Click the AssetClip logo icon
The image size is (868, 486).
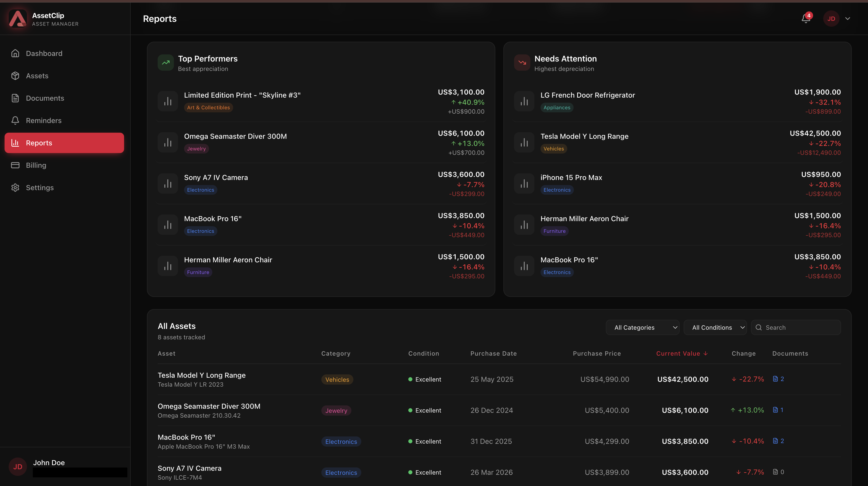(x=18, y=18)
